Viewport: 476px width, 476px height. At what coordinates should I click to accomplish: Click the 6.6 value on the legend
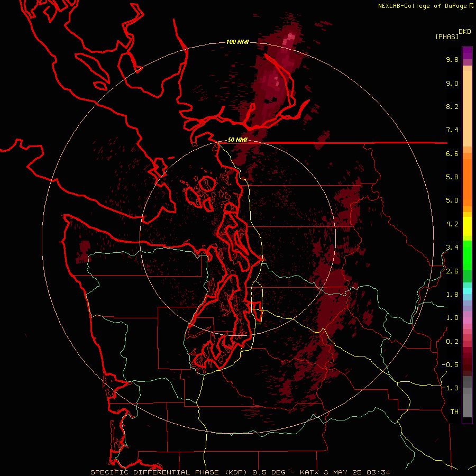452,153
